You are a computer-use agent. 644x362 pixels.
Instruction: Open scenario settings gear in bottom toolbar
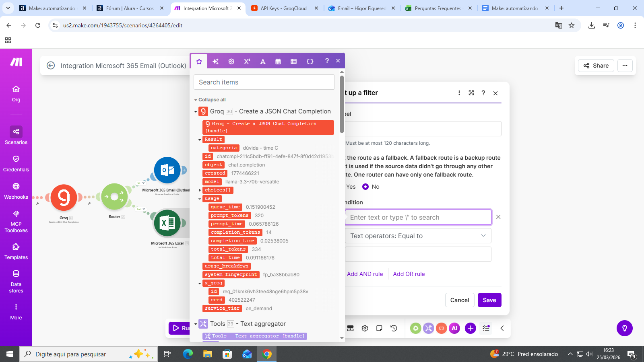pyautogui.click(x=365, y=328)
